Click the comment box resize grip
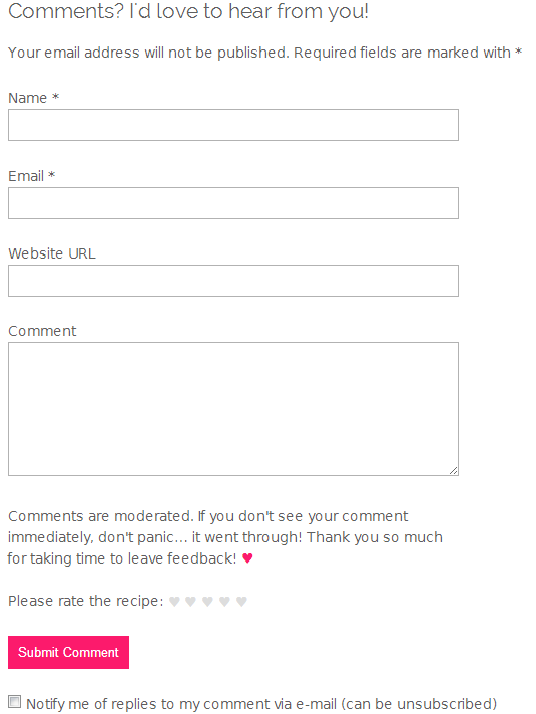Screen dimensions: 536x714 pos(454,470)
